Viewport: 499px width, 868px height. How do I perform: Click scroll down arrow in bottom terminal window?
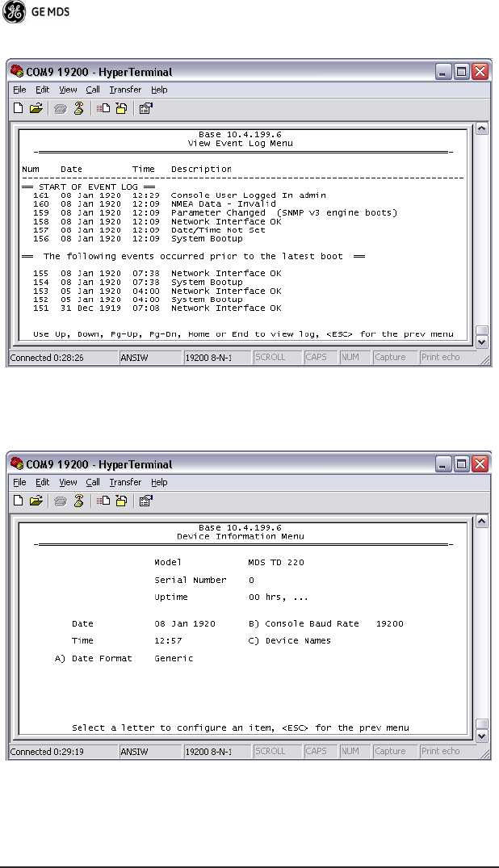(x=481, y=736)
